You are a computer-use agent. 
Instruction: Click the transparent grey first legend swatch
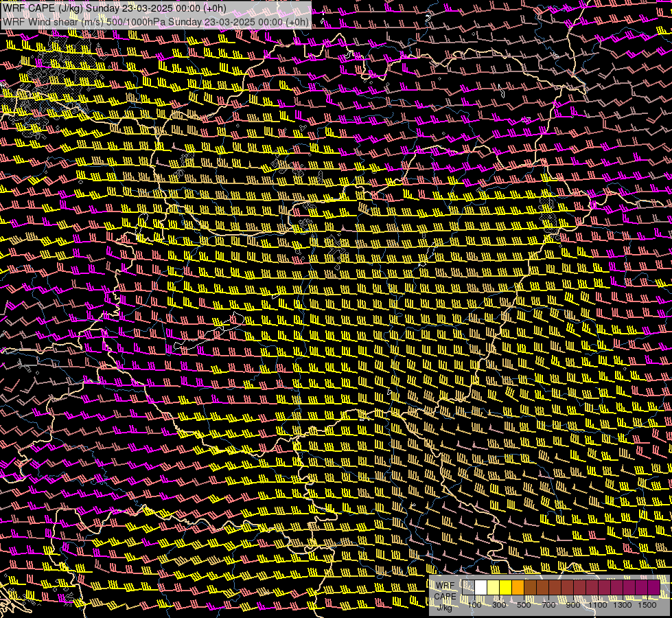(x=468, y=588)
